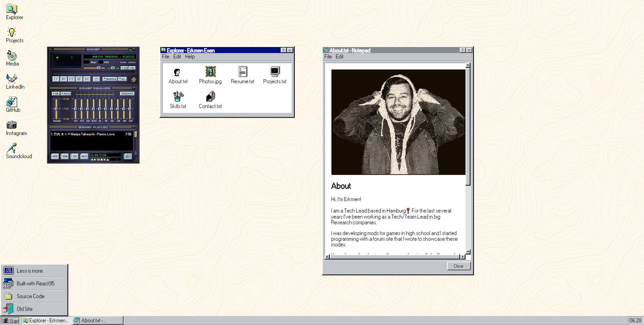
Task: Click Notepad horizontal scrollbar right arrow
Action: point(462,257)
